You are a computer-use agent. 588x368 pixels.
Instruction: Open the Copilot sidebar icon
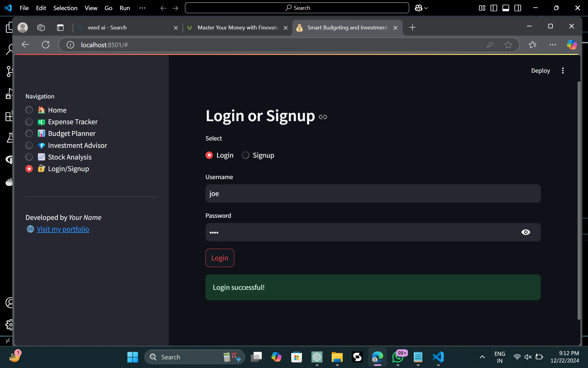(571, 45)
